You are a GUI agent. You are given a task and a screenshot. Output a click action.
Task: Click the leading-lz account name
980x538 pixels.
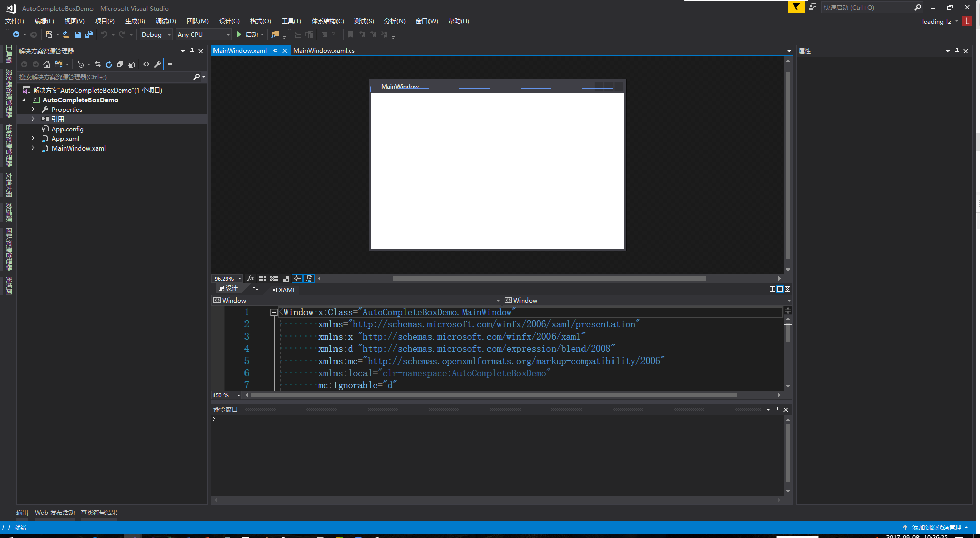click(x=936, y=21)
